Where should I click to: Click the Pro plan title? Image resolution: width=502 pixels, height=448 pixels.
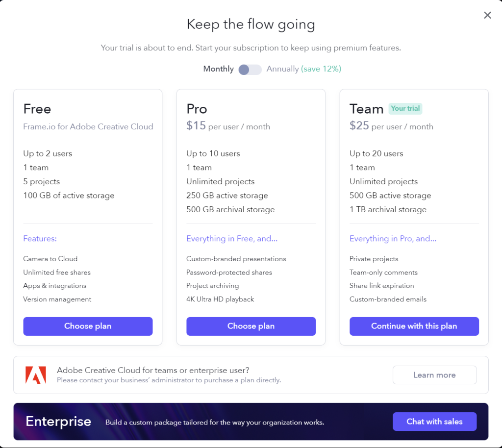click(197, 109)
